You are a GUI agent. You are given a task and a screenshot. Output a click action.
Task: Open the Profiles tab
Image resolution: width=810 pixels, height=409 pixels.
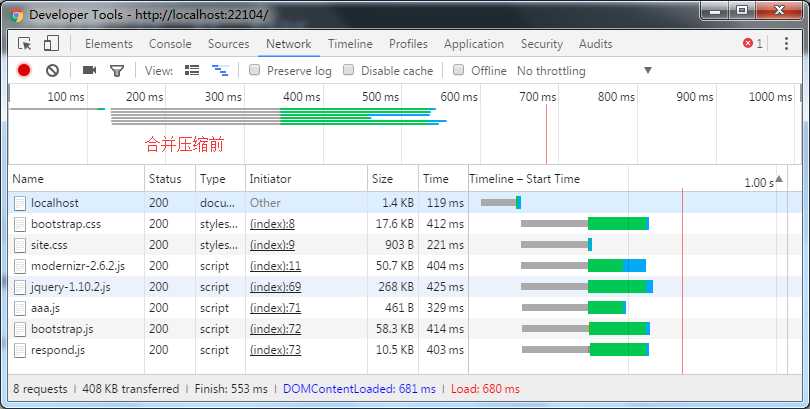[x=408, y=44]
